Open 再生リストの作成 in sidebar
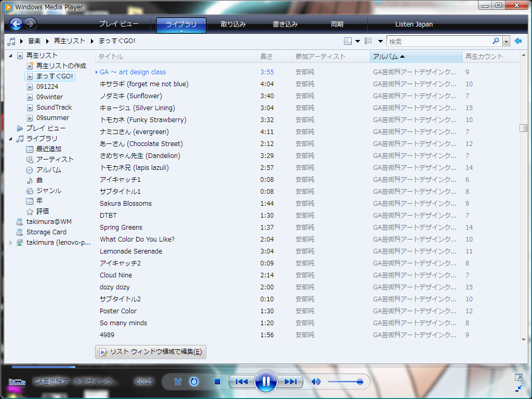 pyautogui.click(x=61, y=66)
